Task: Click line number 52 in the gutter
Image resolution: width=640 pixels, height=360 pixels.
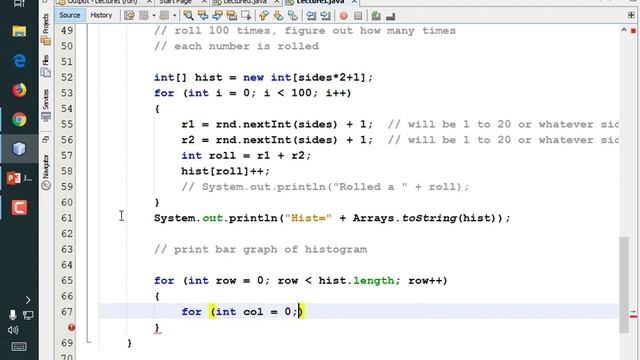Action: coord(67,77)
